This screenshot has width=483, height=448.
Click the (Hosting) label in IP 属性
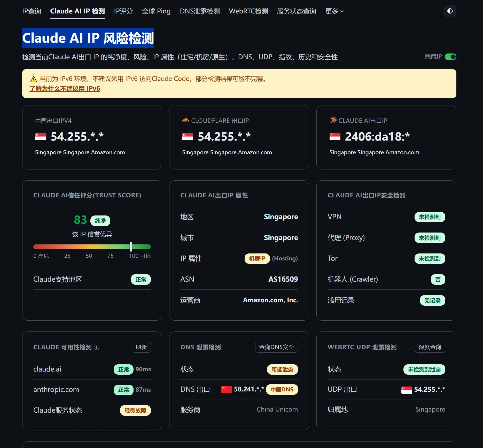tap(285, 259)
